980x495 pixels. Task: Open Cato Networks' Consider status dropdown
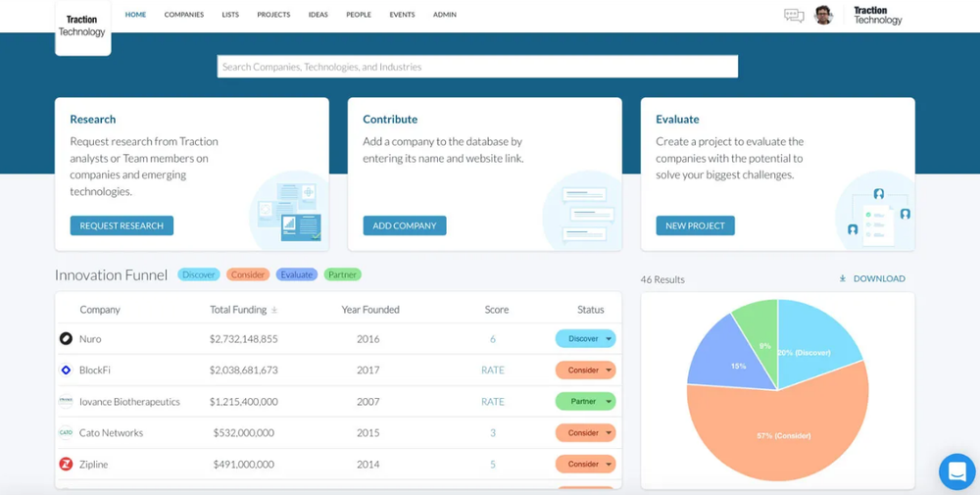click(x=586, y=432)
